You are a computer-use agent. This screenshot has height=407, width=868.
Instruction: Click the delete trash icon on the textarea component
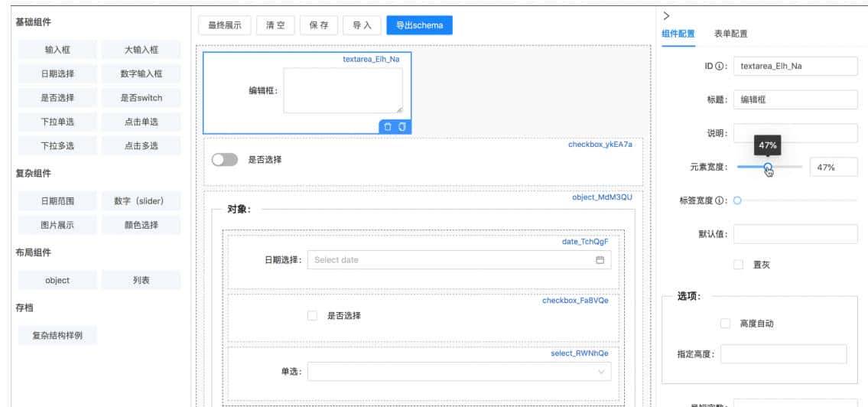(388, 127)
